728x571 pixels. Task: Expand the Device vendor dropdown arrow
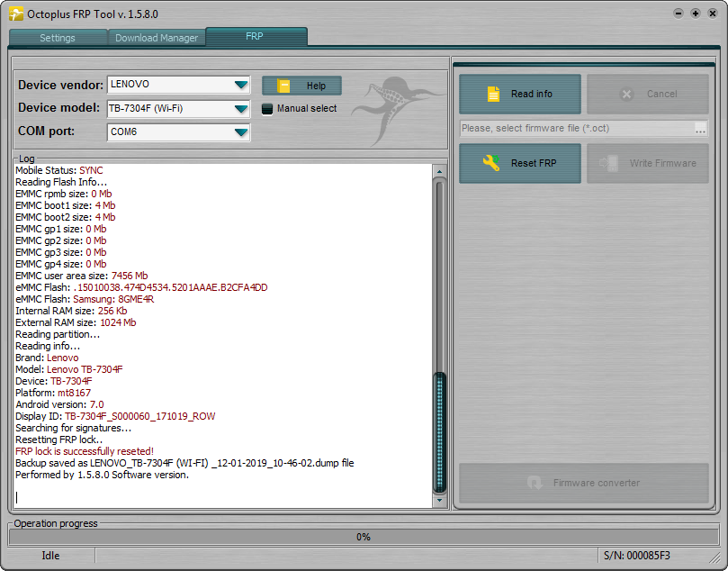241,85
